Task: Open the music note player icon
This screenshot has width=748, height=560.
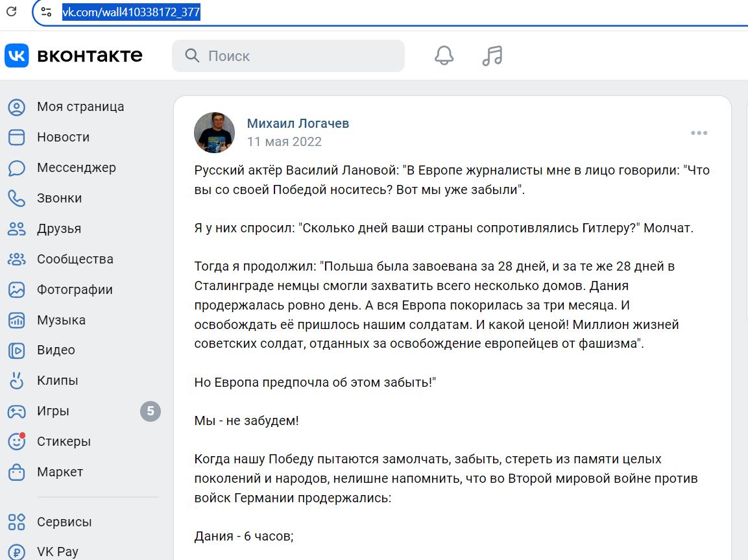Action: 492,56
